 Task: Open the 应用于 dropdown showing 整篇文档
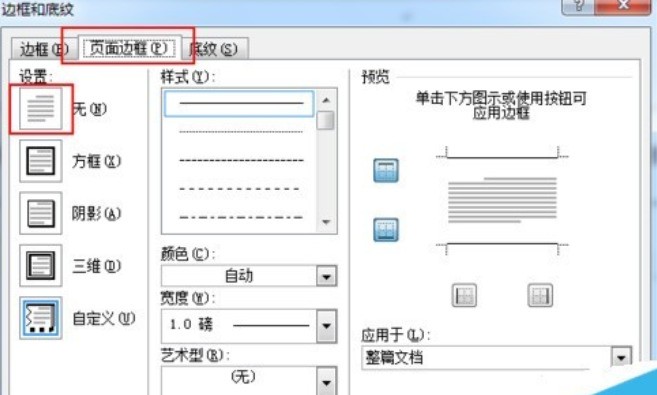[x=497, y=358]
